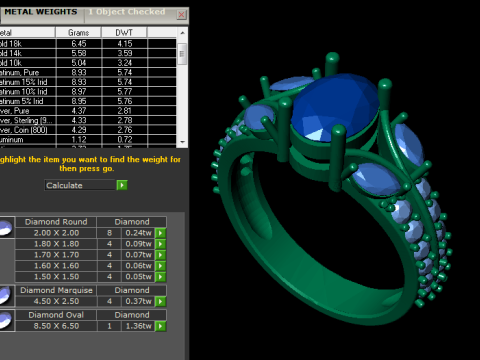The image size is (480, 360).
Task: Select the Gold 18k row
Action: point(88,44)
